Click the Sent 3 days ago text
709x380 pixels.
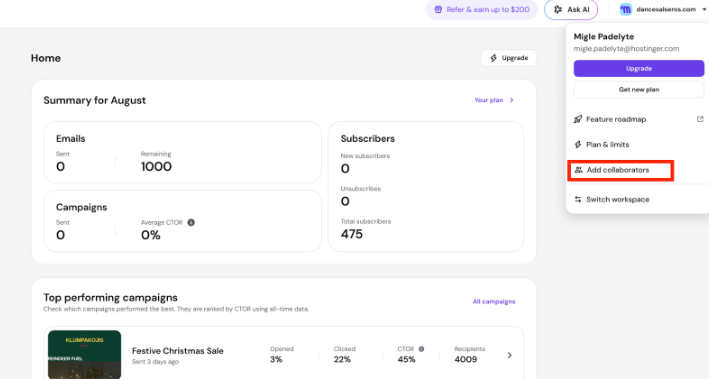[x=155, y=361]
